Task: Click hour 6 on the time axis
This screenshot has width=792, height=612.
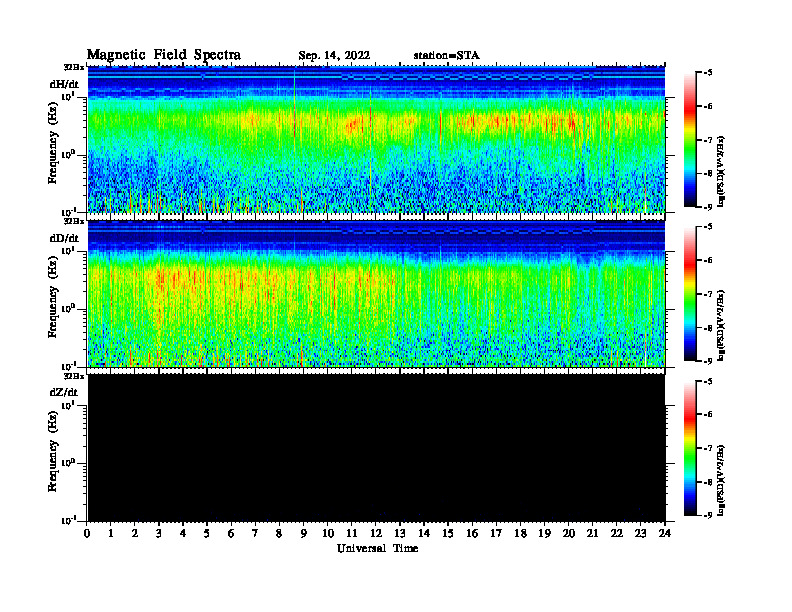Action: pyautogui.click(x=231, y=534)
